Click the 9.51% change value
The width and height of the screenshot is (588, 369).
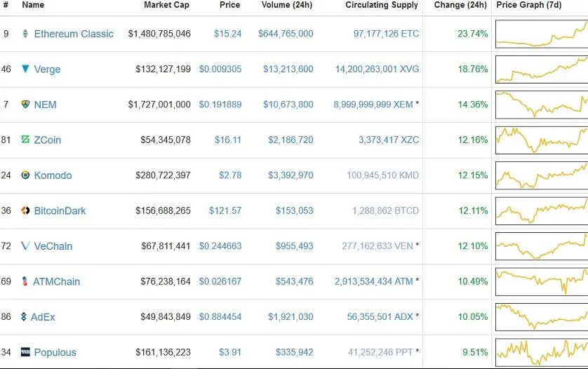pos(475,352)
